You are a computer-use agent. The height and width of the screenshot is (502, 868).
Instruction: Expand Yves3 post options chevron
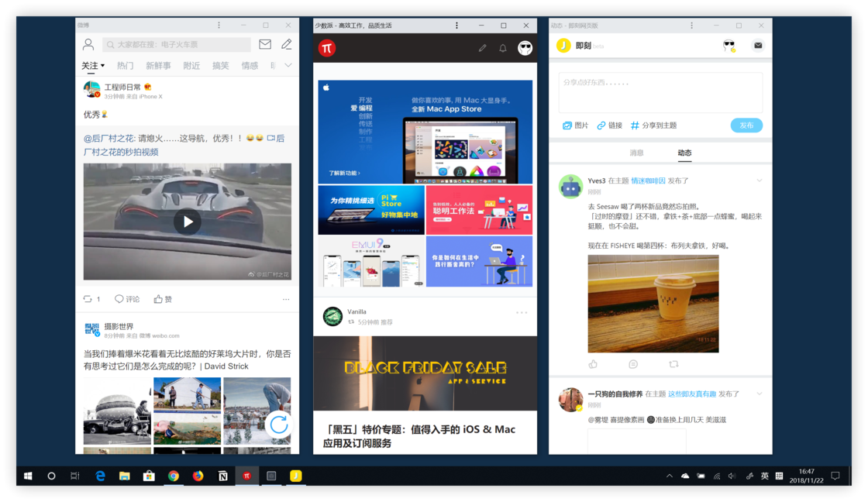(x=759, y=181)
